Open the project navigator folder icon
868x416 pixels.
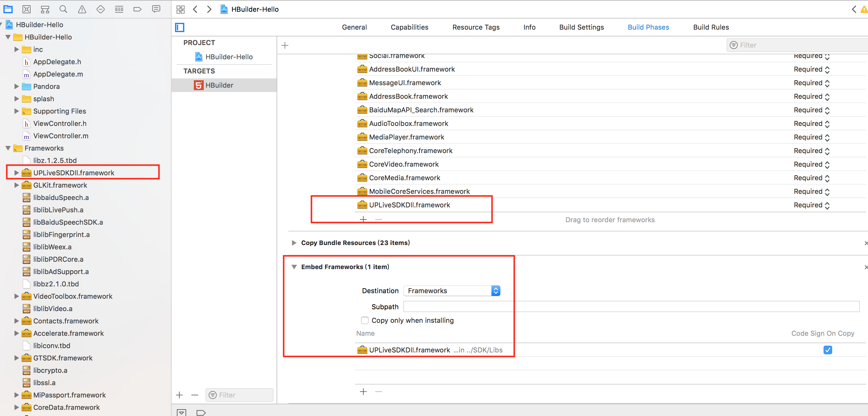point(8,9)
